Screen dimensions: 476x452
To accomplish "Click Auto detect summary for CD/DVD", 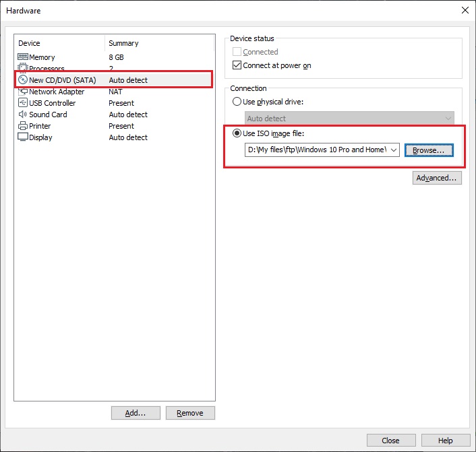I will tap(128, 80).
